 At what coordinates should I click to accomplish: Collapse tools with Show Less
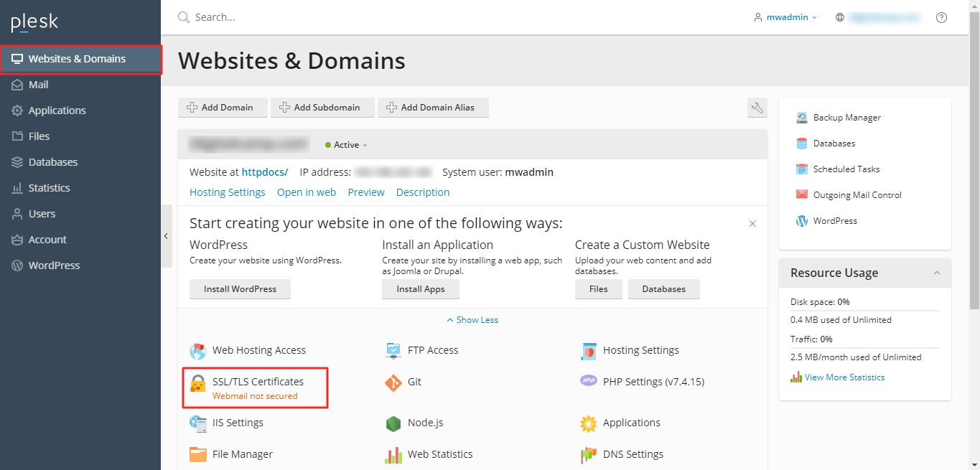[x=472, y=320]
